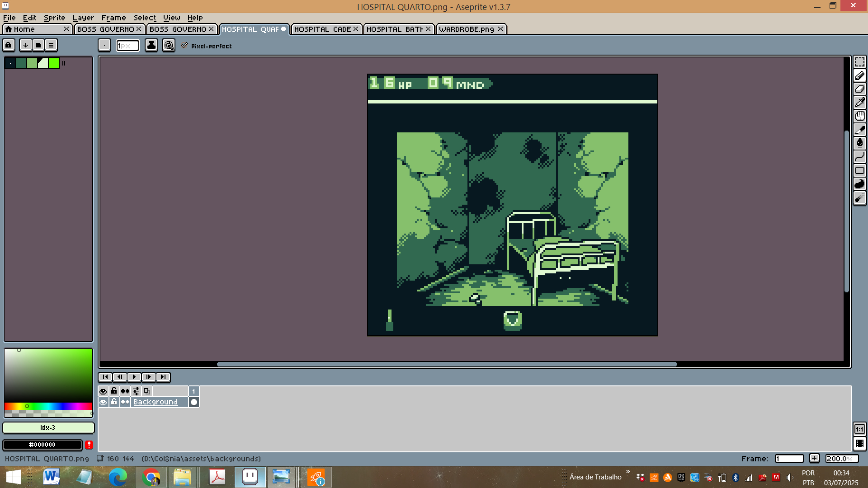This screenshot has width=868, height=488.
Task: Select the Eyedropper tool
Action: point(859,103)
